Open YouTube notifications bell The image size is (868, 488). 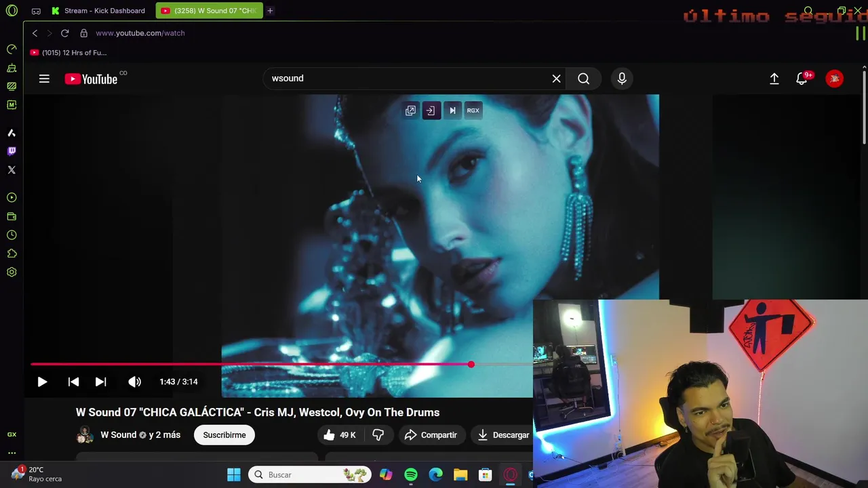pyautogui.click(x=802, y=79)
